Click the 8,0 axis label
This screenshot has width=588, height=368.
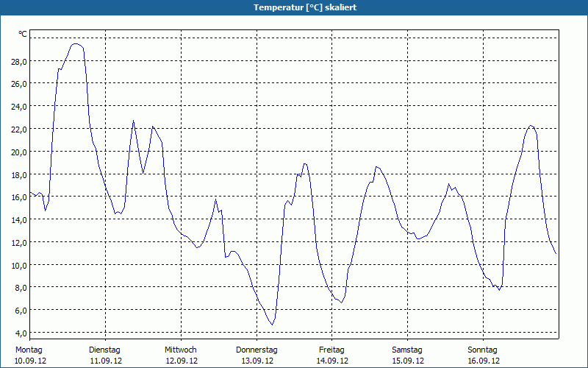[x=21, y=288]
